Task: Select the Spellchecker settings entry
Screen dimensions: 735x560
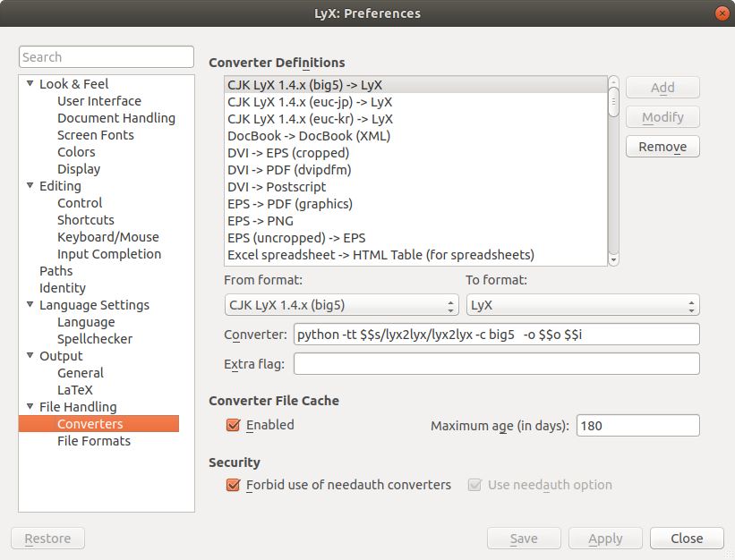Action: (94, 339)
